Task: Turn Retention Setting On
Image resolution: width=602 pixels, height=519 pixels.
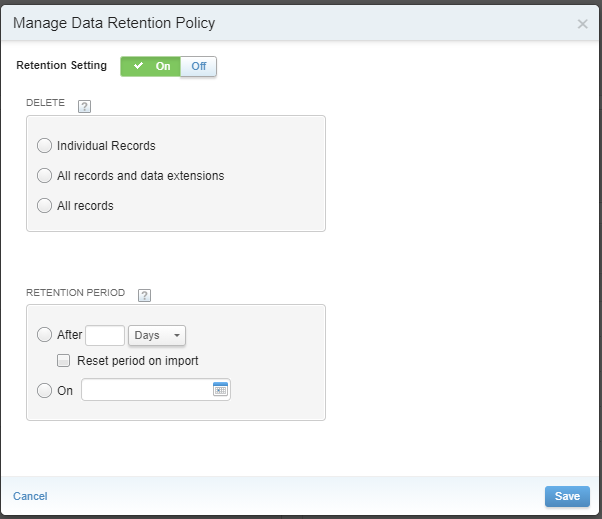Action: [x=152, y=66]
